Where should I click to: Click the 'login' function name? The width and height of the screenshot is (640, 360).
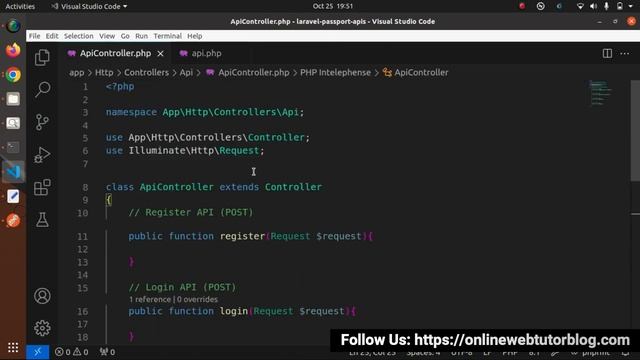point(234,311)
